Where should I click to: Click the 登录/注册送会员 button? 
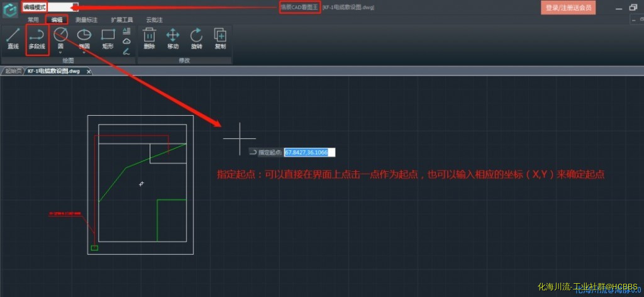pos(568,8)
